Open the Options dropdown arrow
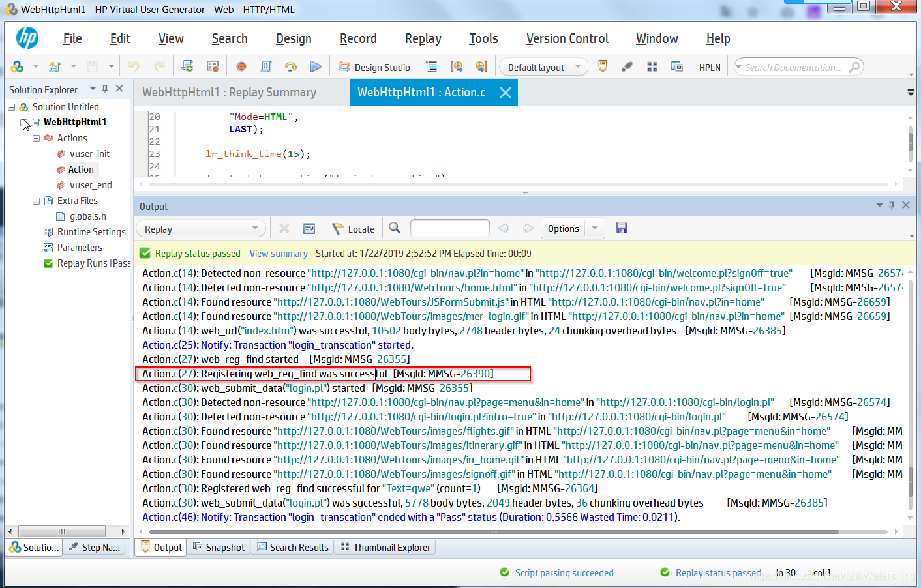Viewport: 921px width, 588px height. tap(595, 228)
